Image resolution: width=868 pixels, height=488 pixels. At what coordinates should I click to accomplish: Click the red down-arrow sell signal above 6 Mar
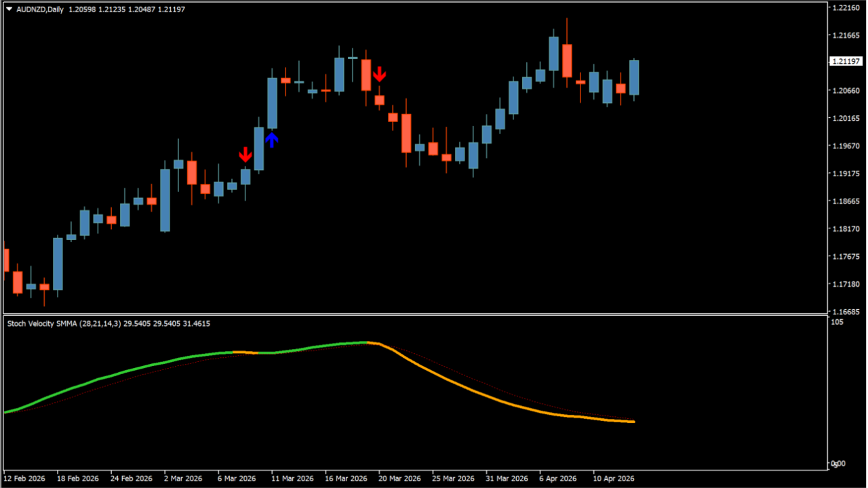click(x=245, y=155)
